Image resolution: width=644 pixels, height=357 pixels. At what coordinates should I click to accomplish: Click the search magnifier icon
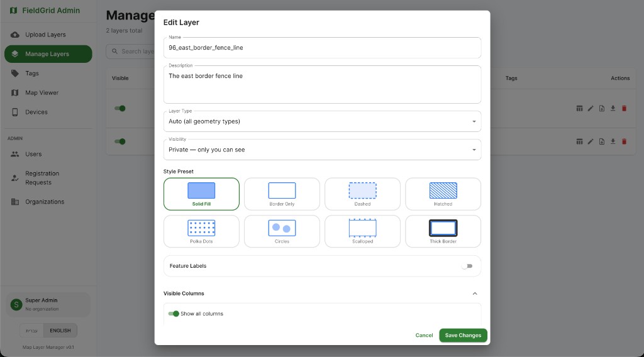pyautogui.click(x=114, y=52)
